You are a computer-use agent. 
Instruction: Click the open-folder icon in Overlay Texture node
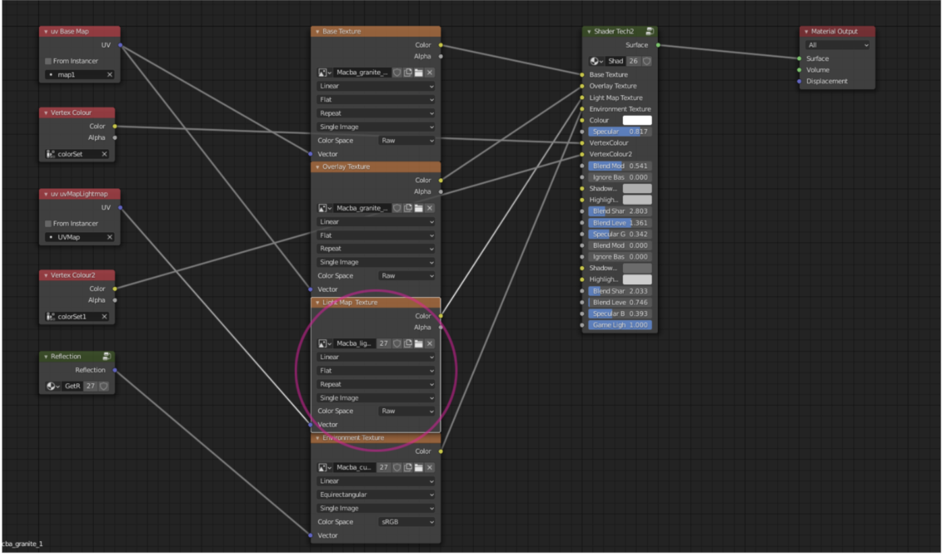click(418, 209)
